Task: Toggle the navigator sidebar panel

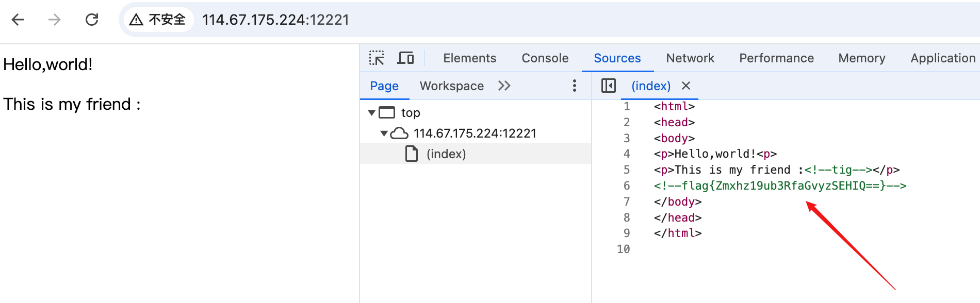Action: click(609, 86)
